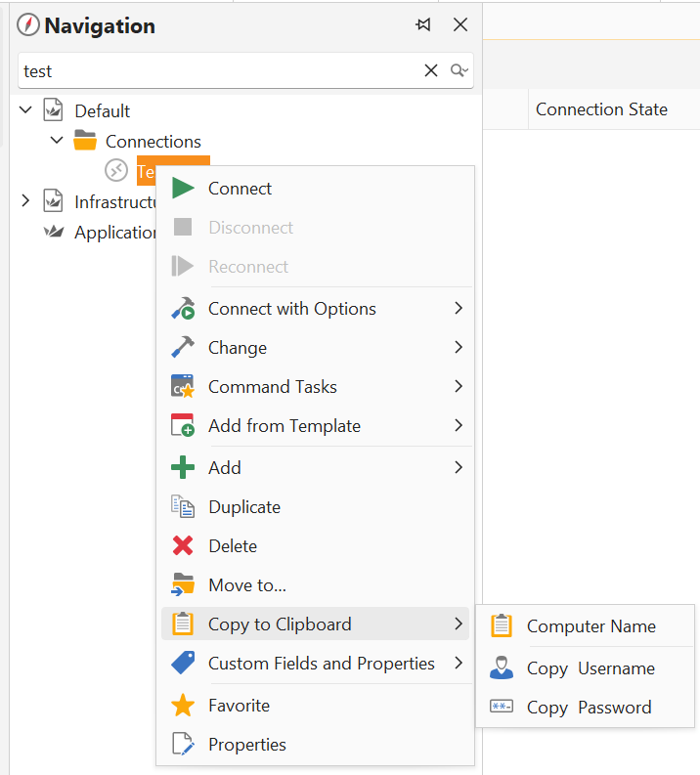Expand the Infrastructure tree node
The height and width of the screenshot is (775, 700).
click(25, 201)
